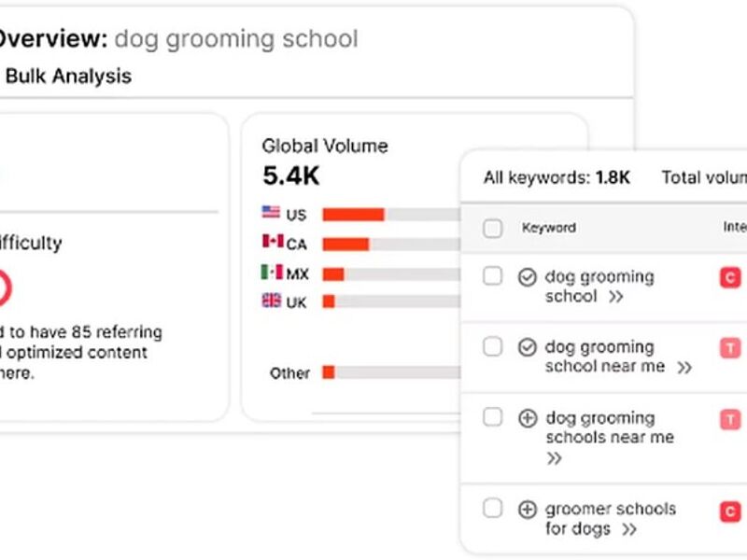This screenshot has height=560, width=747.
Task: Click checkmark icon beside dog grooming school near me
Action: (x=527, y=347)
